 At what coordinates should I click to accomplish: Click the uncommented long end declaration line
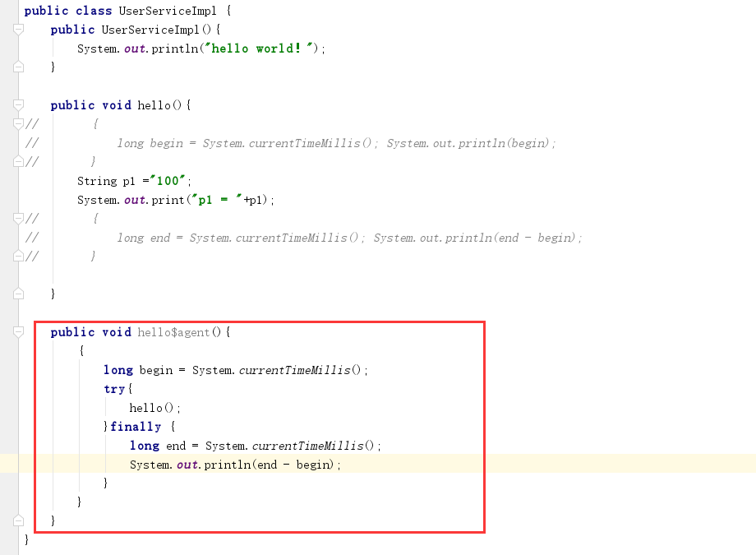tap(256, 446)
